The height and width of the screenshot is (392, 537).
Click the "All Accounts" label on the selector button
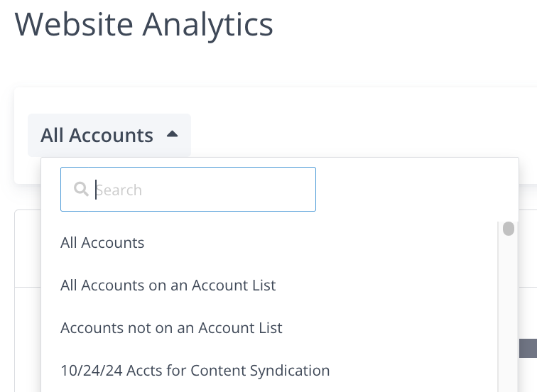(x=97, y=135)
